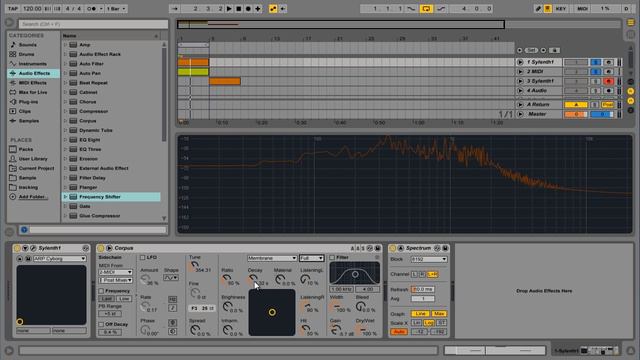The image size is (640, 360).
Task: Click Spectrum Graph Max button
Action: [439, 313]
